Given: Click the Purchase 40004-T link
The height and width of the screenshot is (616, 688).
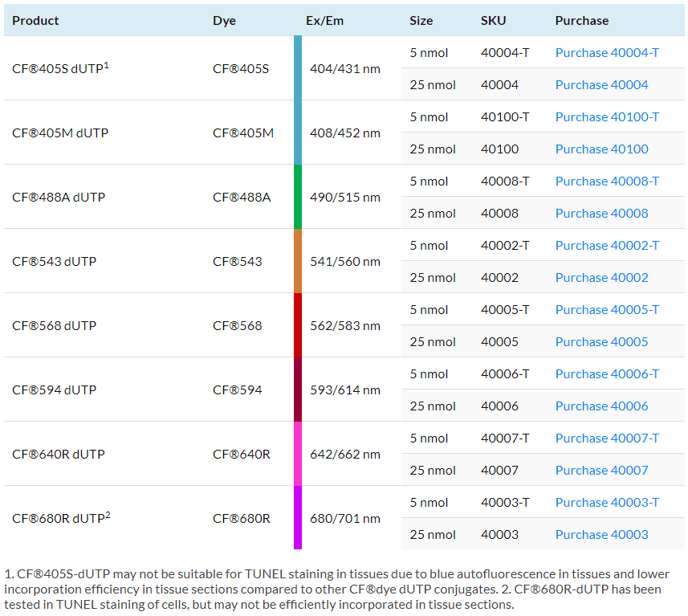Looking at the screenshot, I should [x=607, y=53].
